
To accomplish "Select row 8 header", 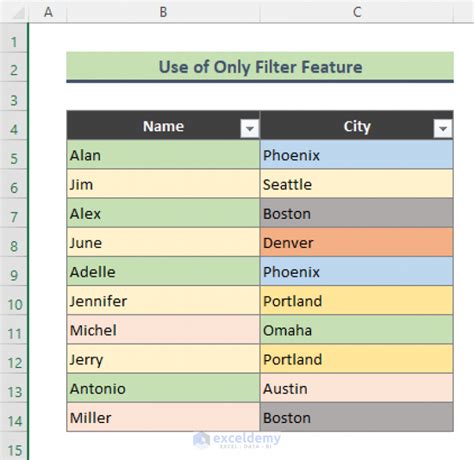I will [14, 242].
